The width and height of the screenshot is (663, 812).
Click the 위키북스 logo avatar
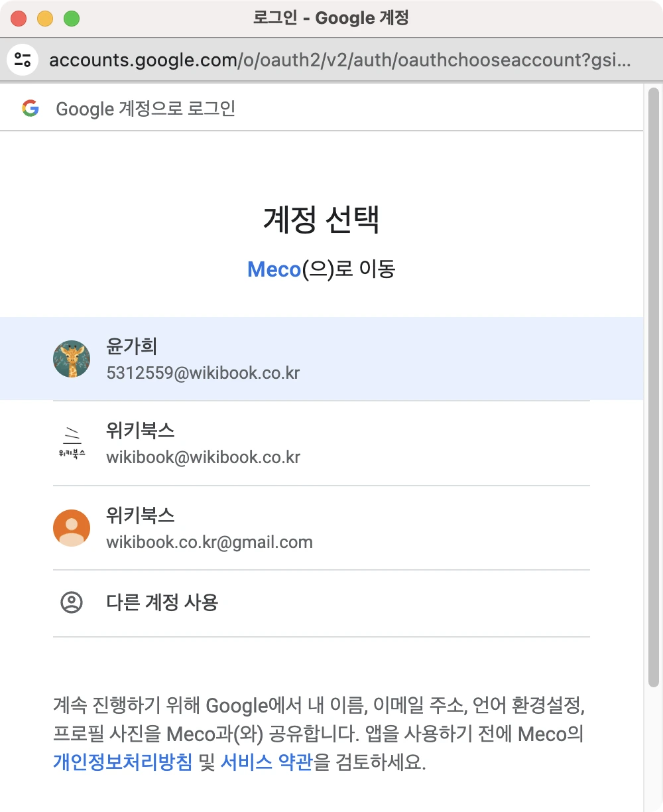[x=72, y=443]
